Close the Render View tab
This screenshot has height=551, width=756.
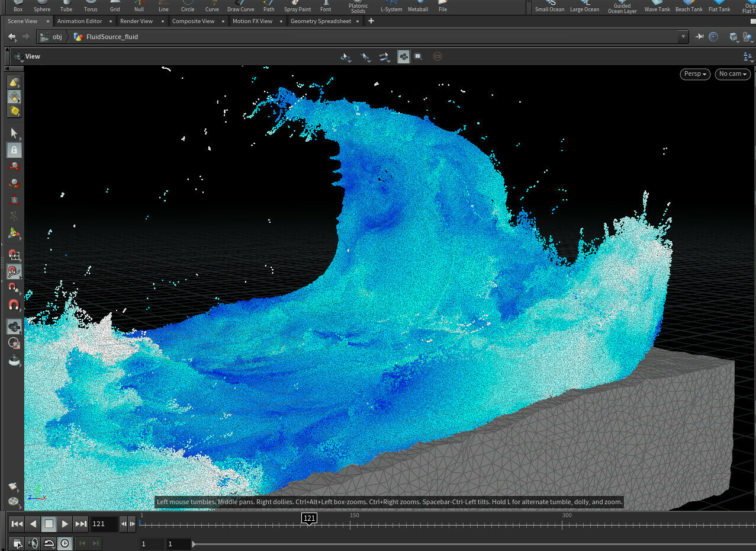(162, 21)
